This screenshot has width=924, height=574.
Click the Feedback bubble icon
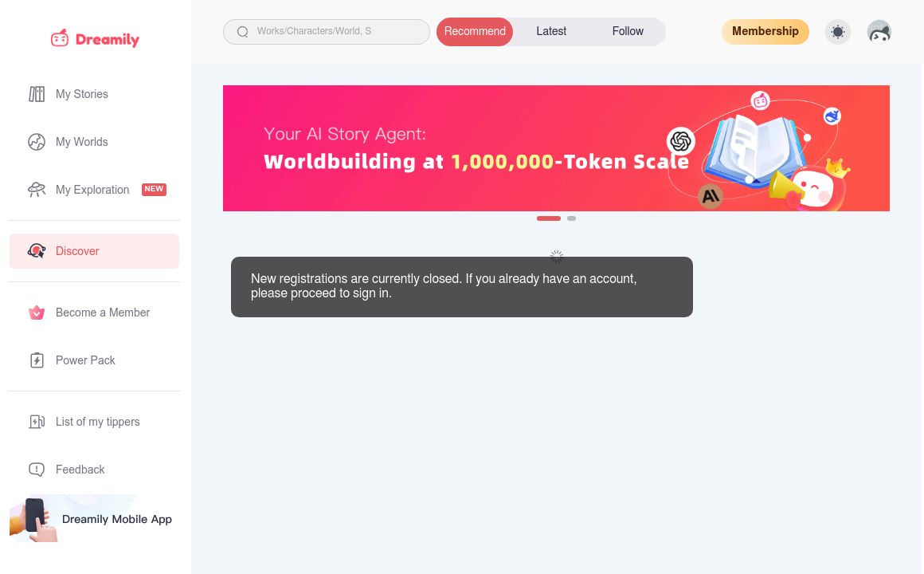pyautogui.click(x=37, y=470)
